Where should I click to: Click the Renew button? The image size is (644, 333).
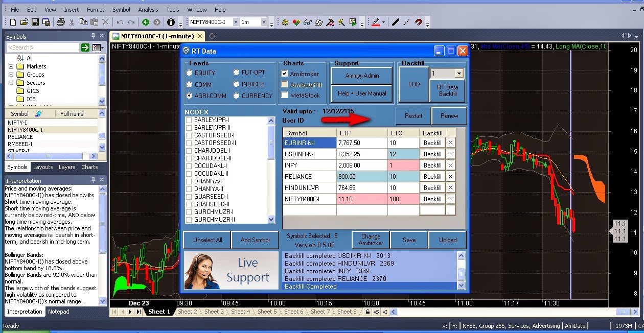pyautogui.click(x=449, y=116)
